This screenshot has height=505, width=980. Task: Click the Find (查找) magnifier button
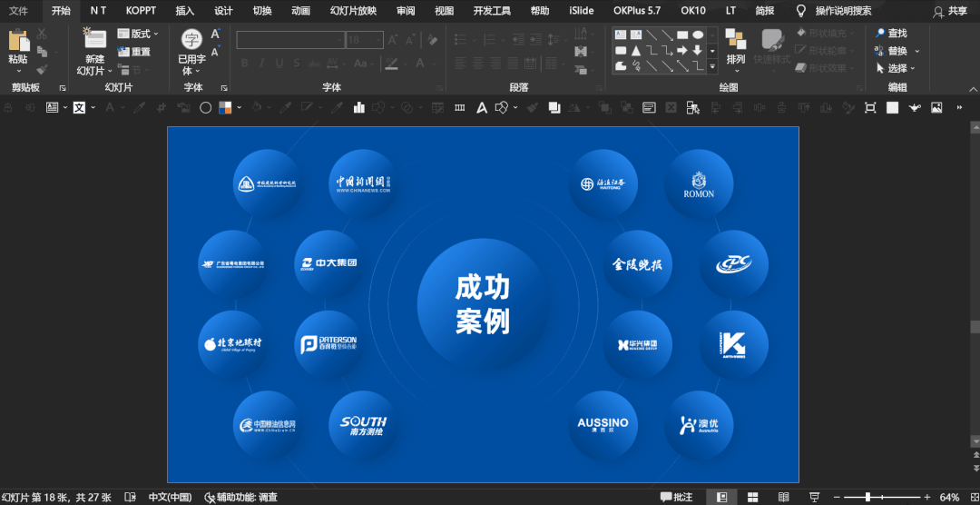coord(891,34)
